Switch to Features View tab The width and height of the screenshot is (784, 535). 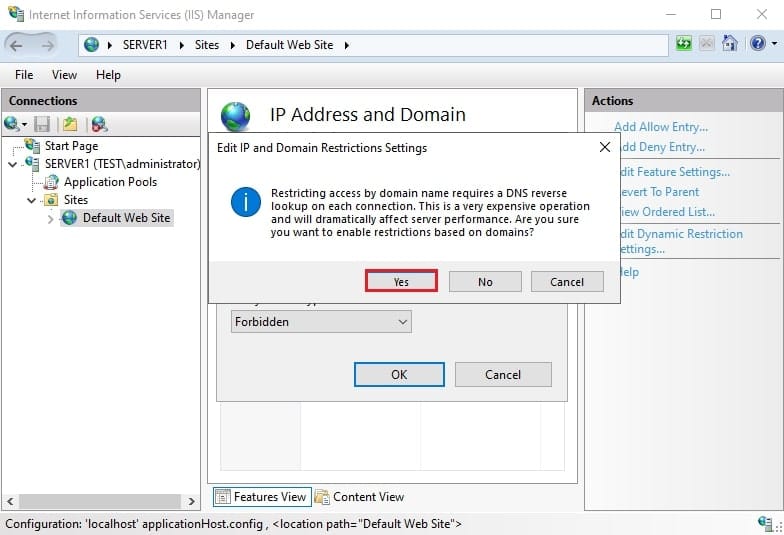click(x=262, y=497)
